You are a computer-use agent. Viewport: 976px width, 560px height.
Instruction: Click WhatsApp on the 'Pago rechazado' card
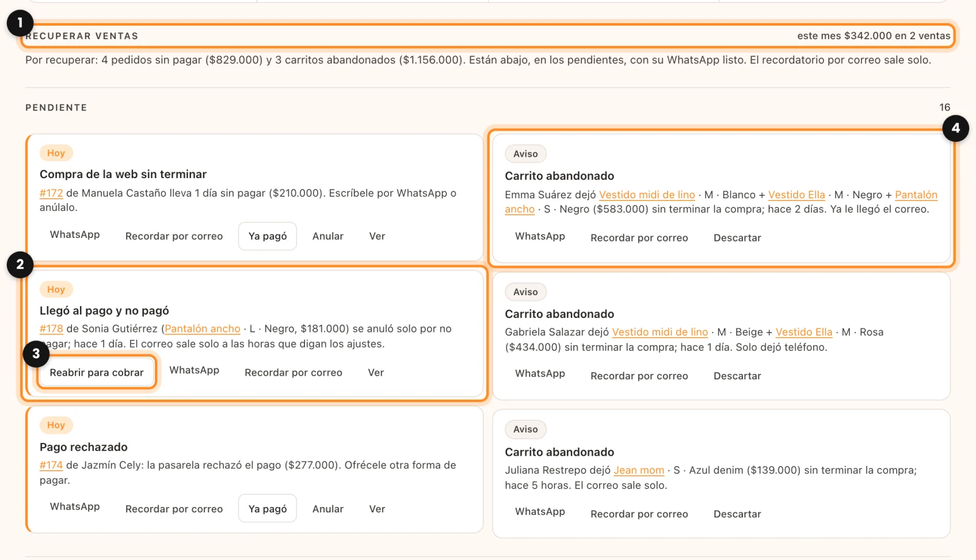(x=74, y=506)
